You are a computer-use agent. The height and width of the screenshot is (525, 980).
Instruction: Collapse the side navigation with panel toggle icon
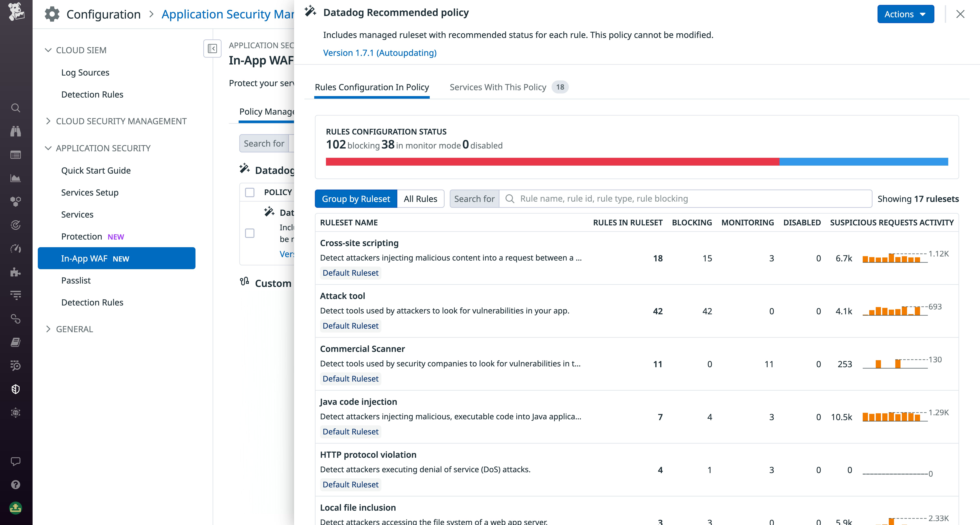click(x=212, y=49)
